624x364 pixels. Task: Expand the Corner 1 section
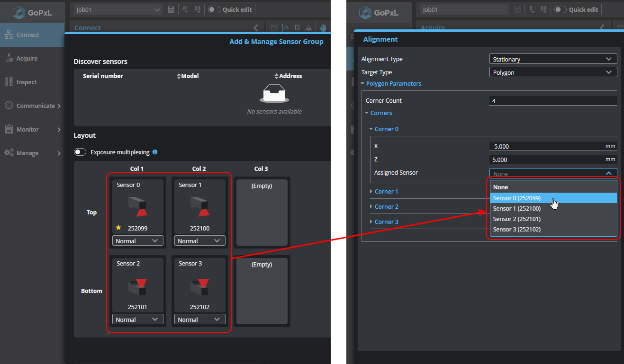coord(386,191)
